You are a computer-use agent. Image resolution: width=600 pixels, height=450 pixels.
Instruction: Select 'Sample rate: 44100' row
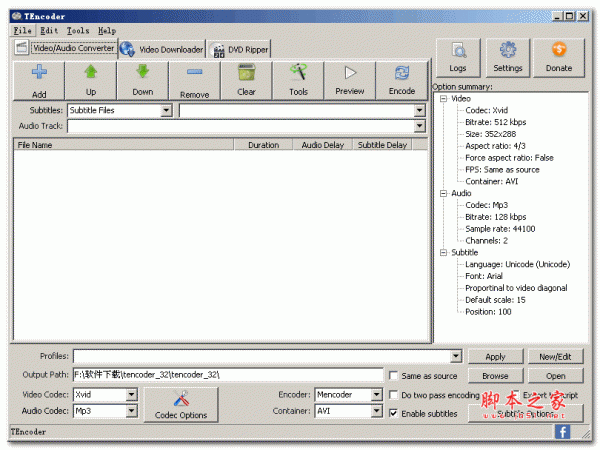[x=500, y=229]
